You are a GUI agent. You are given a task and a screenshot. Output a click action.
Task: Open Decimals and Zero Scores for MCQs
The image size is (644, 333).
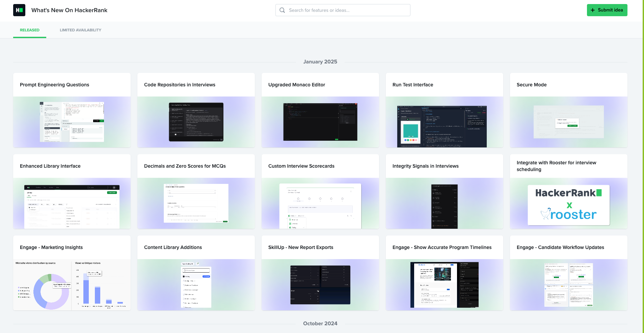point(185,166)
